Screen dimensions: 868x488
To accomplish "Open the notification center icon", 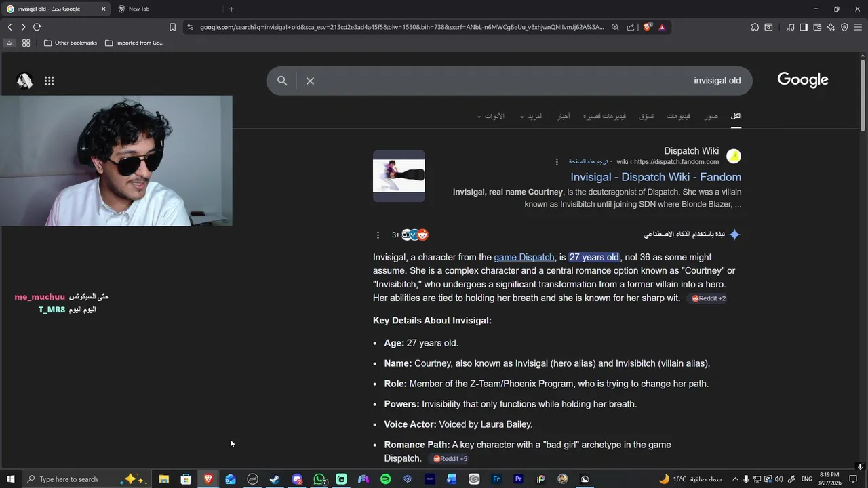I will [853, 479].
